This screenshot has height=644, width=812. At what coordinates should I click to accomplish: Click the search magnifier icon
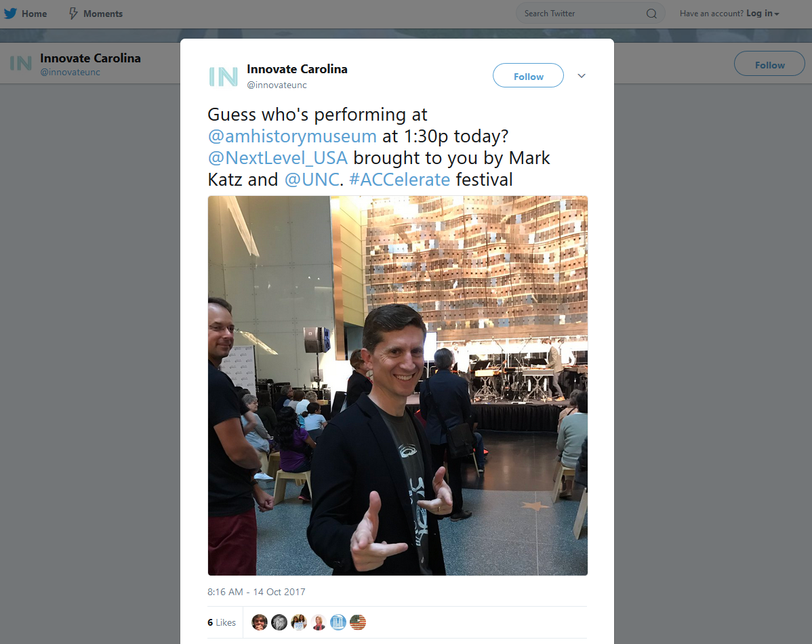(x=651, y=14)
